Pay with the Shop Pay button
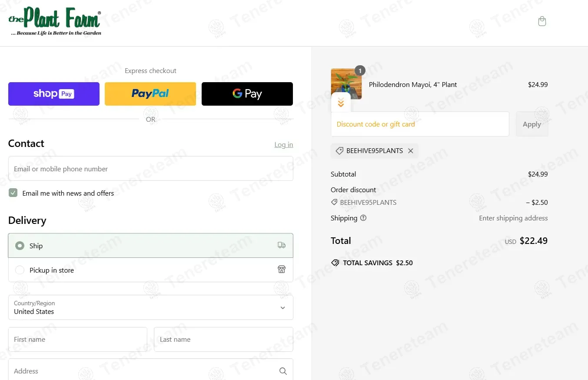 (x=54, y=94)
